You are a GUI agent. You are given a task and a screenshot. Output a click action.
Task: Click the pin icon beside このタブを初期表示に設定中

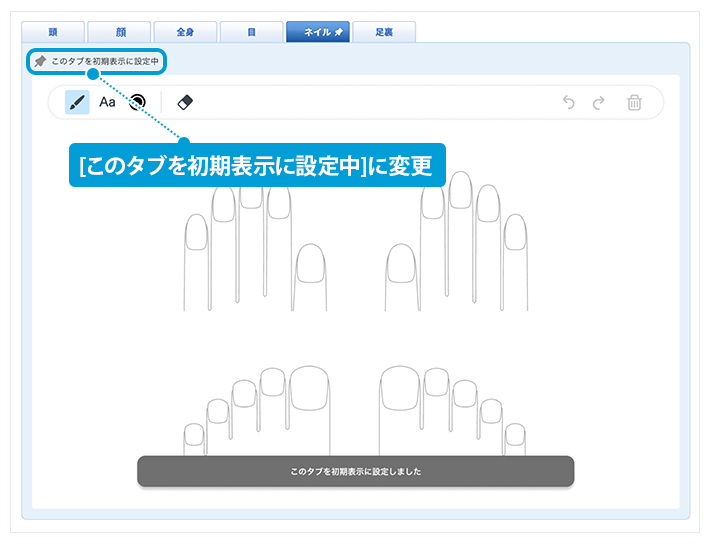coord(40,62)
